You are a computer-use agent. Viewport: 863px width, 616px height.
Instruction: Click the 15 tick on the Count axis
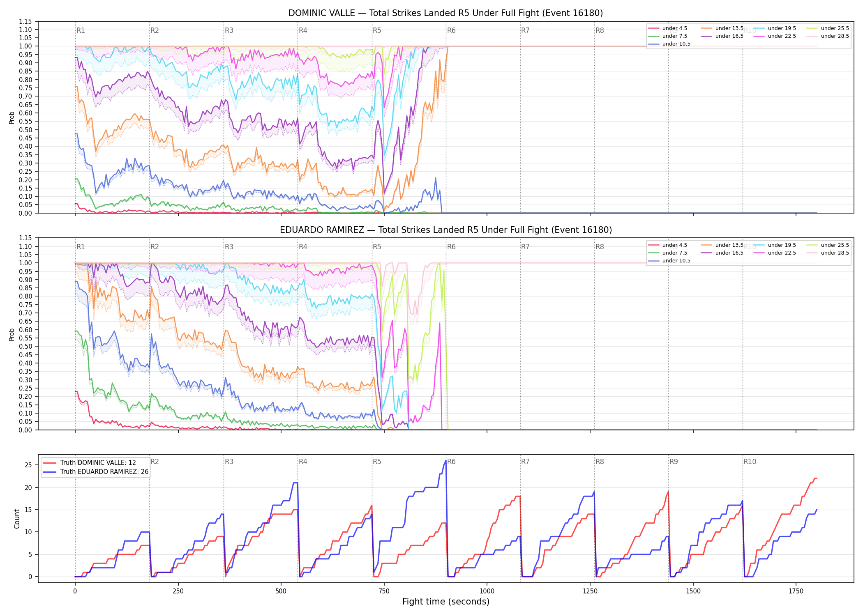click(x=28, y=510)
